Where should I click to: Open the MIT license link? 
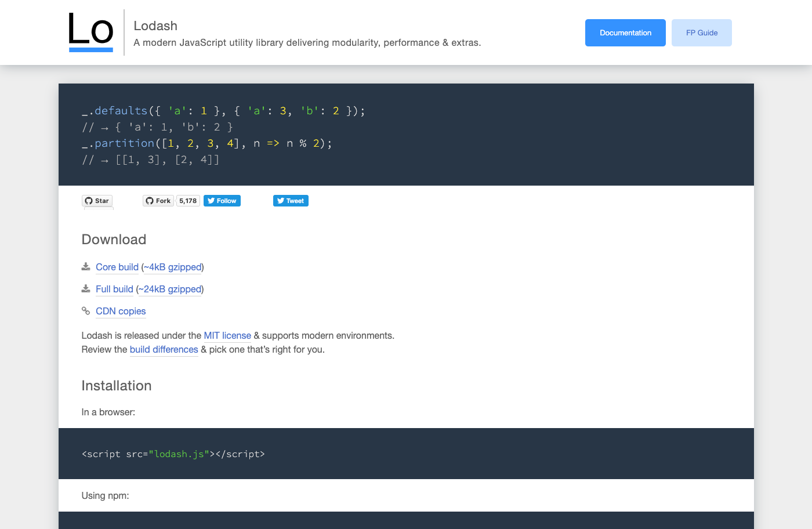[x=227, y=335]
